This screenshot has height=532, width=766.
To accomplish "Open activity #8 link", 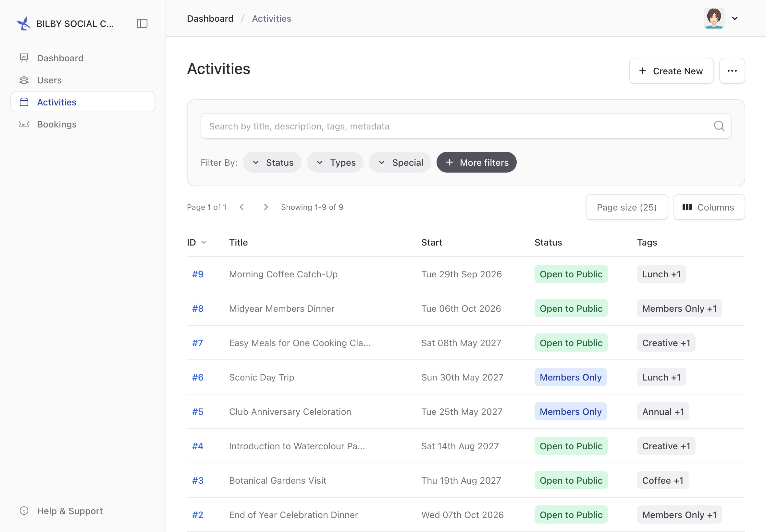I will [198, 308].
